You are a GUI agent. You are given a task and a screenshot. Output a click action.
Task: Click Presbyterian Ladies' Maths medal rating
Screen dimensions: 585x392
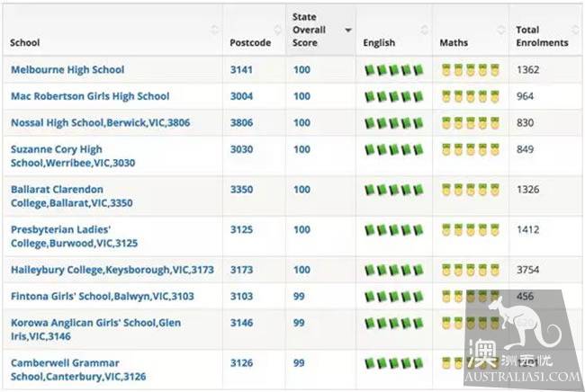(x=470, y=230)
